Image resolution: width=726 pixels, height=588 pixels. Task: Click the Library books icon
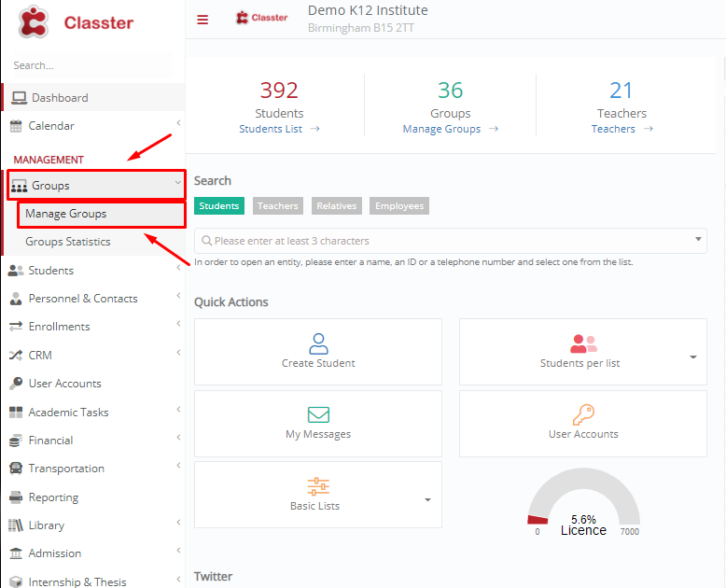[16, 525]
